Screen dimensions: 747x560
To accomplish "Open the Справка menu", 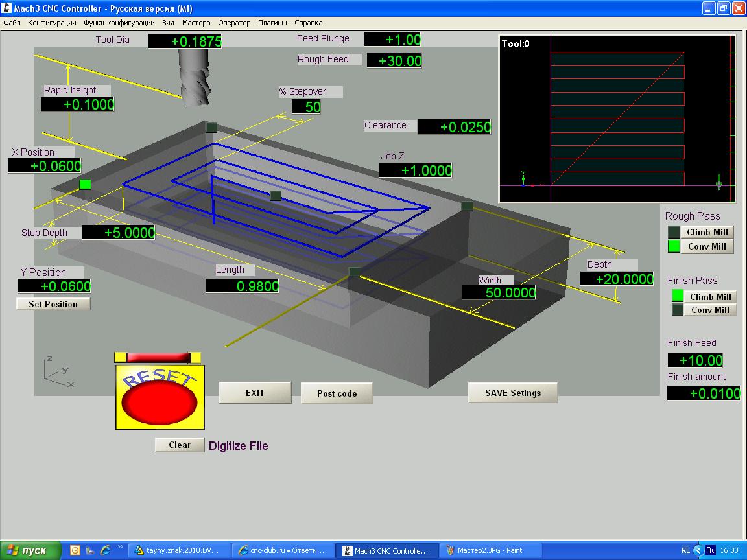I will coord(308,23).
